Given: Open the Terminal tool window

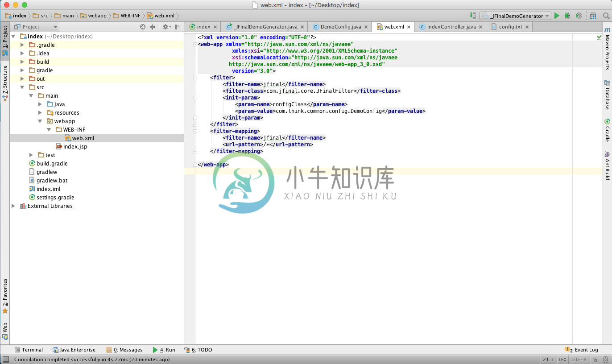Looking at the screenshot, I should [29, 350].
